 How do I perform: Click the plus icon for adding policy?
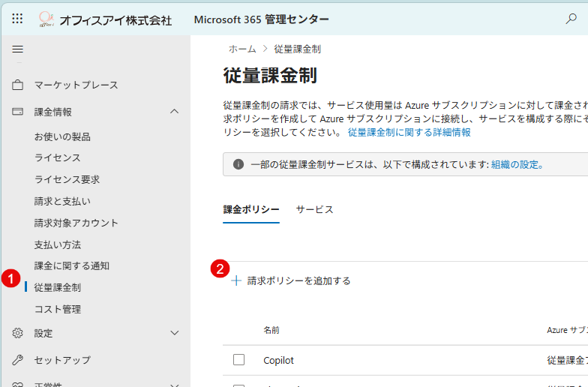[x=235, y=280]
